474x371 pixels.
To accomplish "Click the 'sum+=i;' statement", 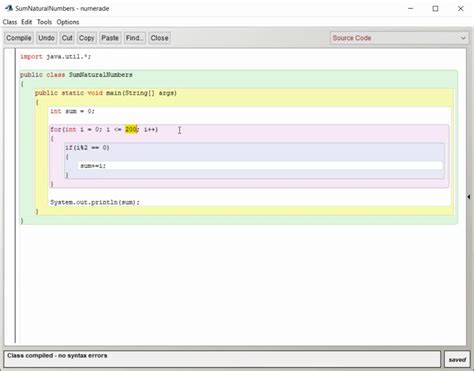I will pos(93,166).
